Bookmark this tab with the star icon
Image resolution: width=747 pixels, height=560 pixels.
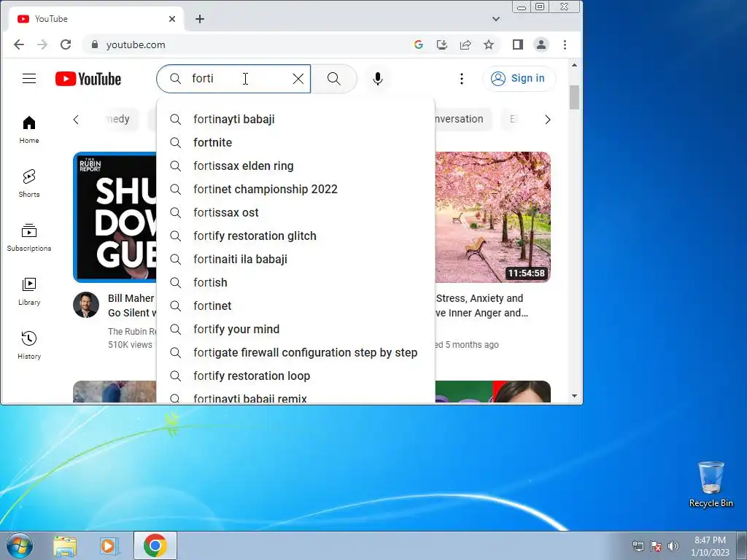click(x=489, y=44)
